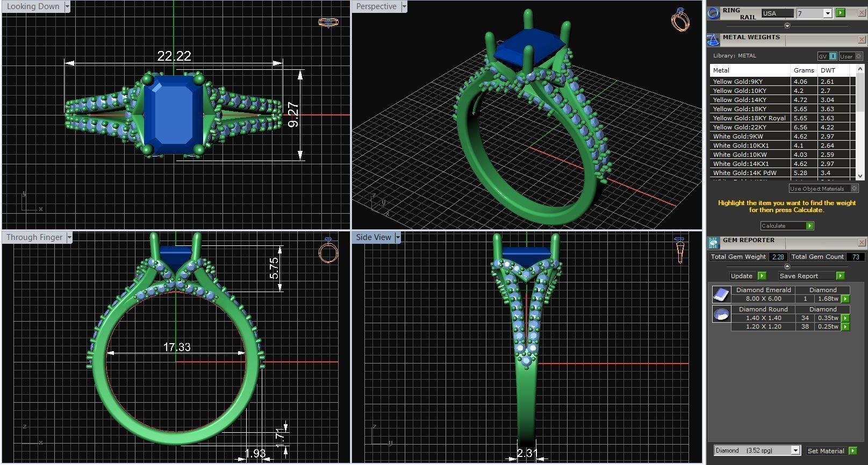Click the 17.33 inner diameter dimension
The image size is (868, 465).
pyautogui.click(x=177, y=347)
